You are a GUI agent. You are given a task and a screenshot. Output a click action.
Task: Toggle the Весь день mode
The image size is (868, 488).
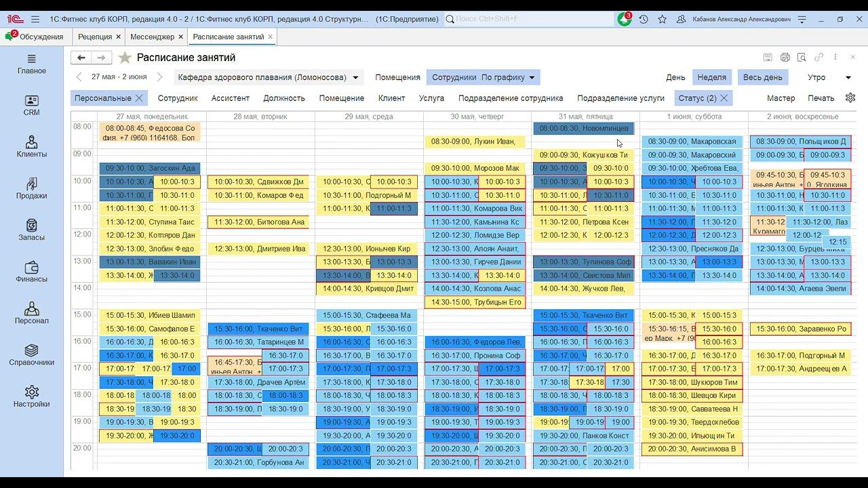pos(763,77)
